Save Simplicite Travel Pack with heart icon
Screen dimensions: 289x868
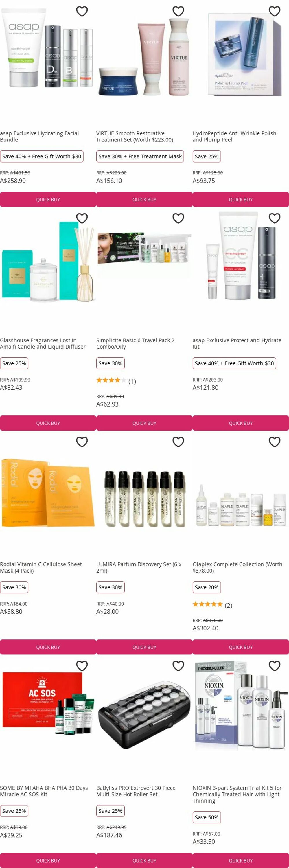click(x=178, y=218)
